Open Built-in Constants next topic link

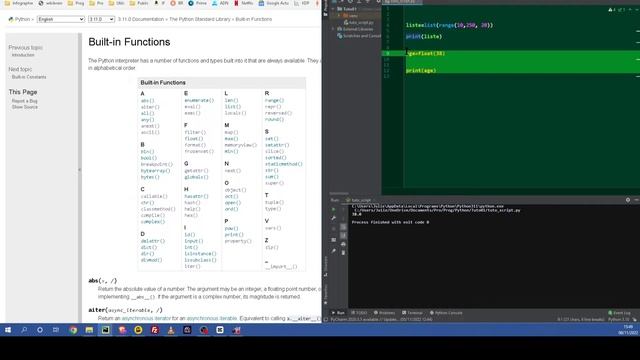pos(29,77)
